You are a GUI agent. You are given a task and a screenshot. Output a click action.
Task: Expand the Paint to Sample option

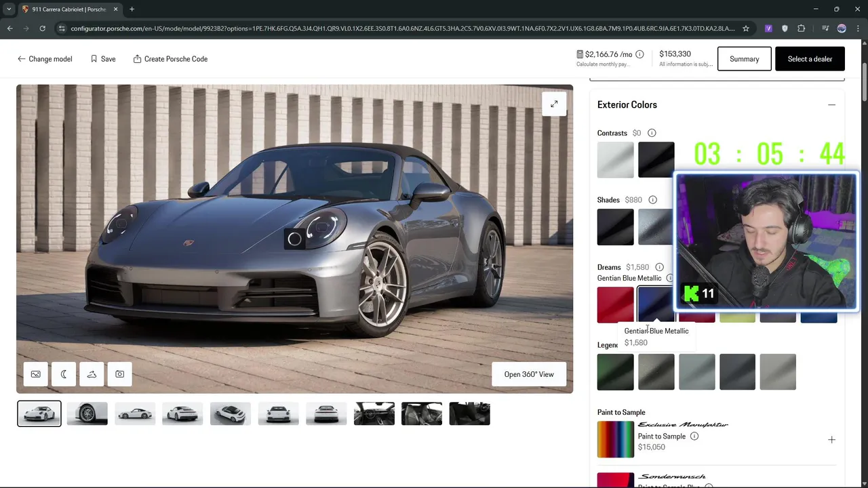(x=831, y=440)
